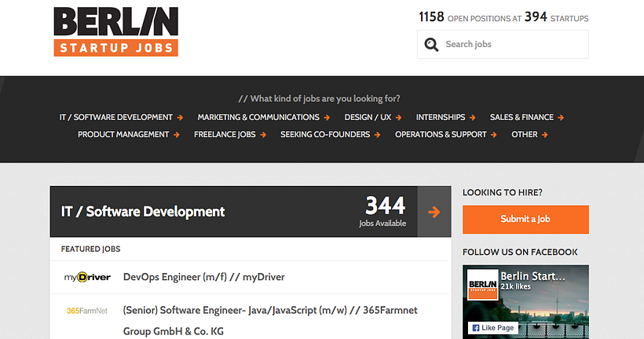This screenshot has width=644, height=339.
Task: Click arrow icon beside Marketing & Communications
Action: pyautogui.click(x=327, y=118)
